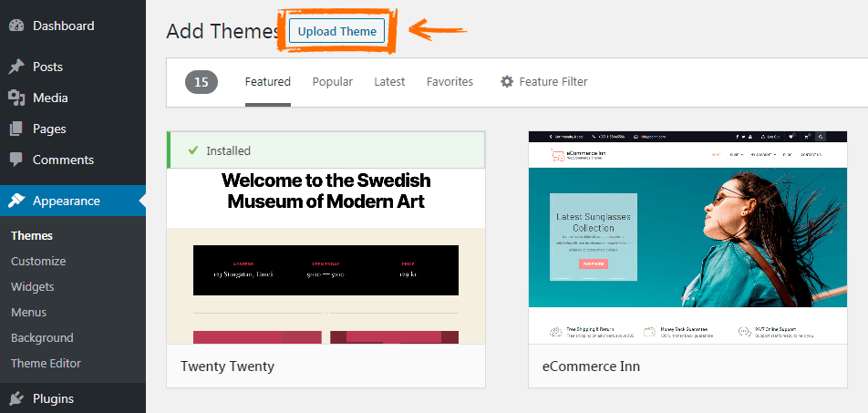Screen dimensions: 868x413
Task: Open Customize under Appearance
Action: point(38,262)
